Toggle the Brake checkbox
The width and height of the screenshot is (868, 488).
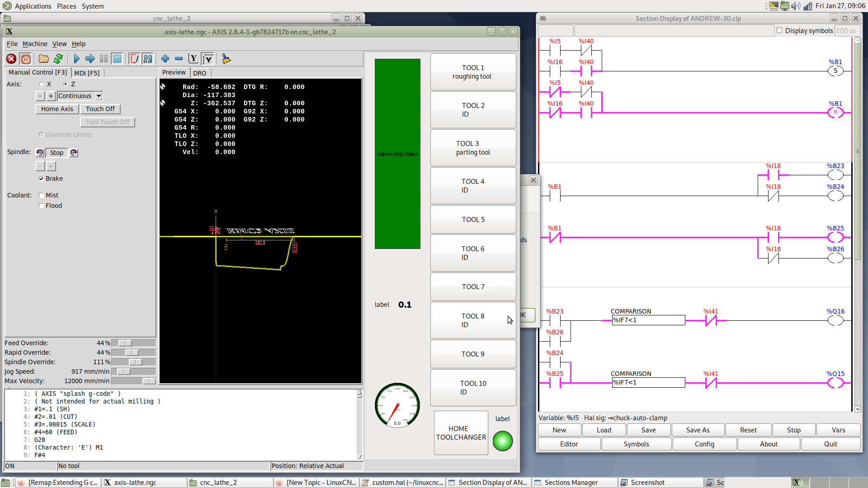click(x=41, y=178)
